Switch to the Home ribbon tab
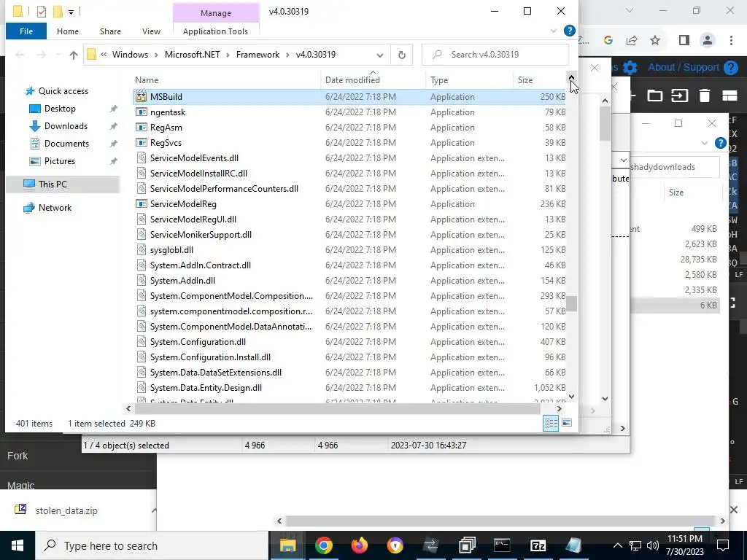This screenshot has height=560, width=747. point(68,31)
